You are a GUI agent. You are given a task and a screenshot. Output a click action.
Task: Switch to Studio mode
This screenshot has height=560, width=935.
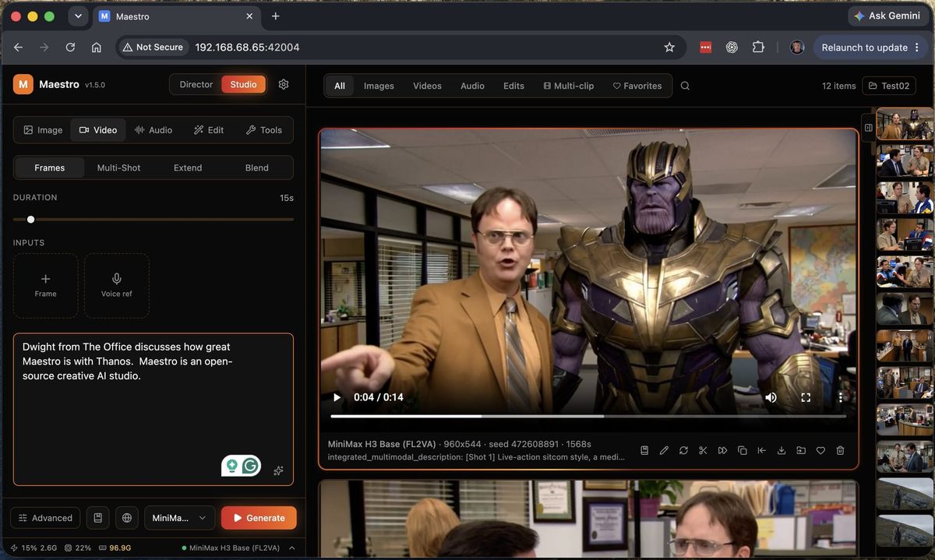(x=243, y=84)
